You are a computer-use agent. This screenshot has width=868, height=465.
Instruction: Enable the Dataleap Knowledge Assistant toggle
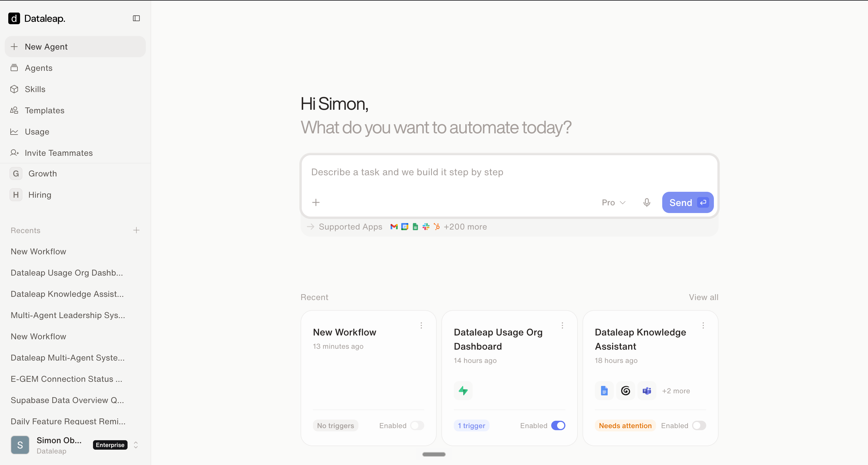click(x=699, y=425)
